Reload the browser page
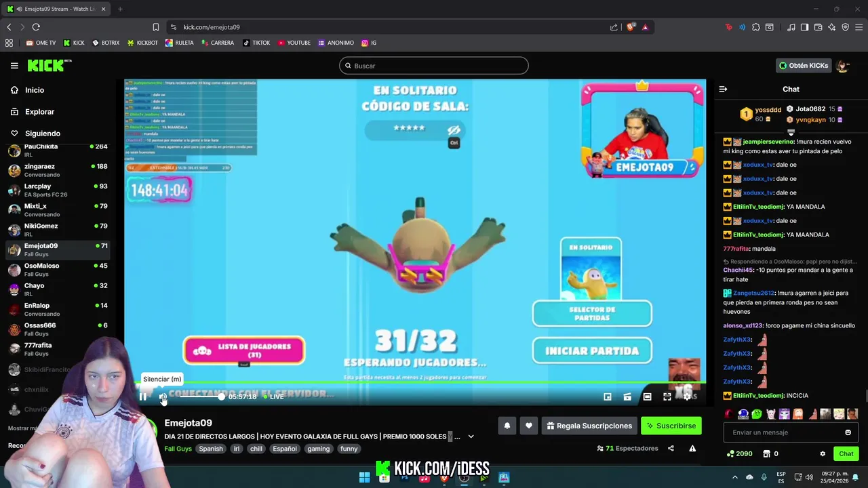The height and width of the screenshot is (488, 868). (x=36, y=27)
